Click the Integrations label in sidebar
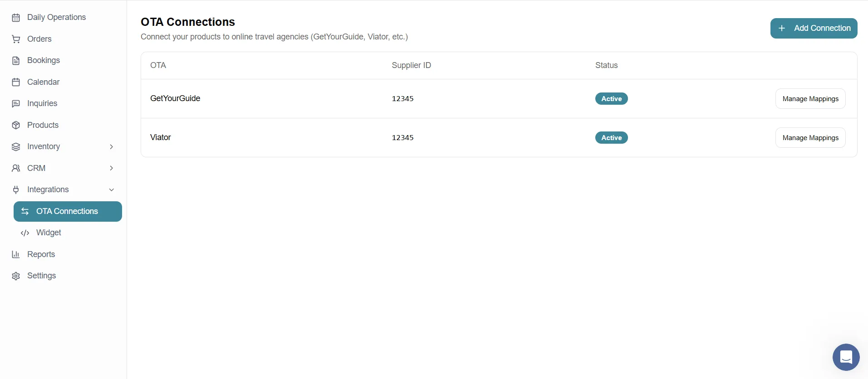The width and height of the screenshot is (868, 379). coord(48,189)
